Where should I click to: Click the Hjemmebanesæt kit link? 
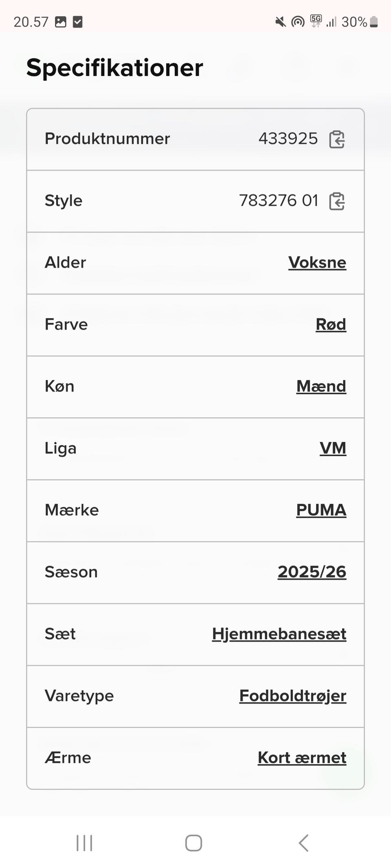279,634
